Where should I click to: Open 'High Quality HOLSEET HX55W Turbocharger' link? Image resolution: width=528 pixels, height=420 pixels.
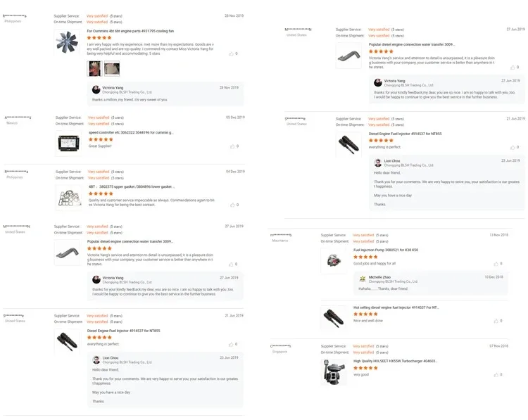click(x=395, y=361)
